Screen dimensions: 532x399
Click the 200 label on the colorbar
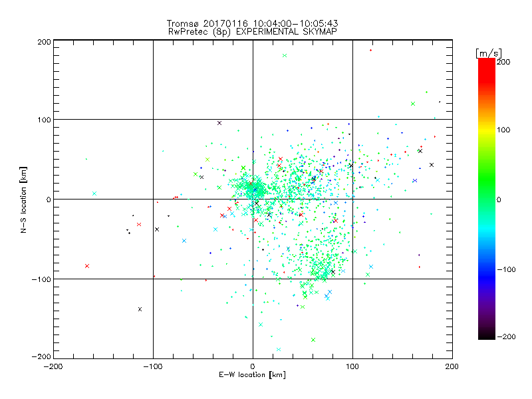click(x=503, y=62)
